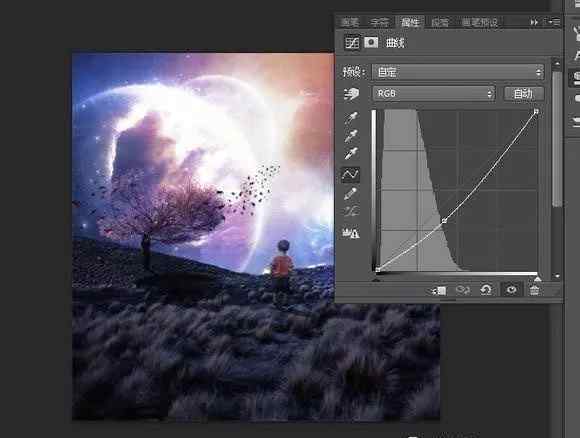580x438 pixels.
Task: Select the on-image targeted adjustment hand tool
Action: click(x=351, y=94)
